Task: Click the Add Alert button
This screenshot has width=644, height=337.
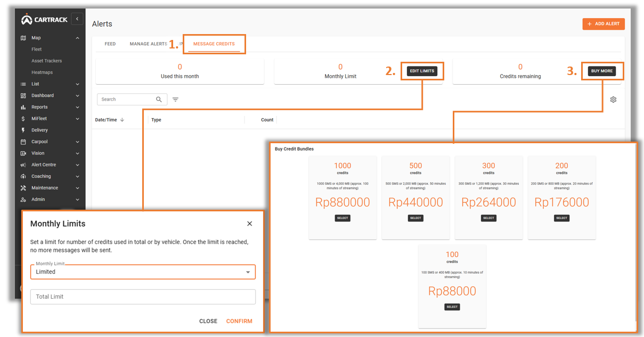Action: pyautogui.click(x=604, y=24)
